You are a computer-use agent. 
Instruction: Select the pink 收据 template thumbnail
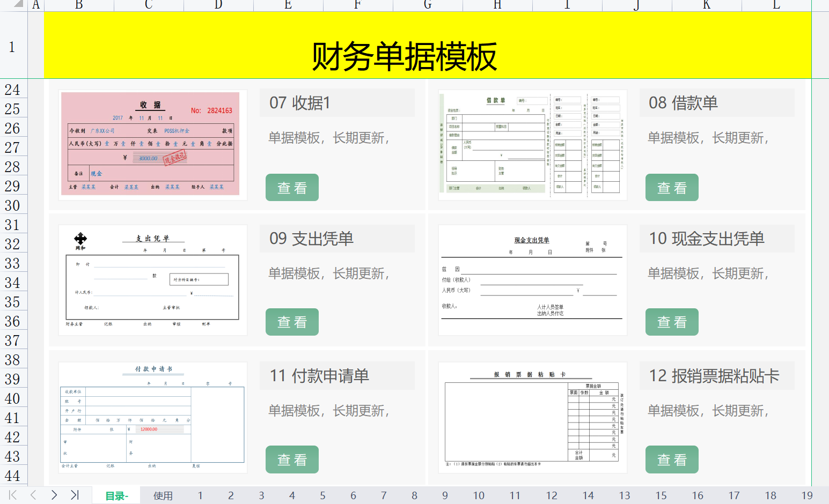[151, 144]
